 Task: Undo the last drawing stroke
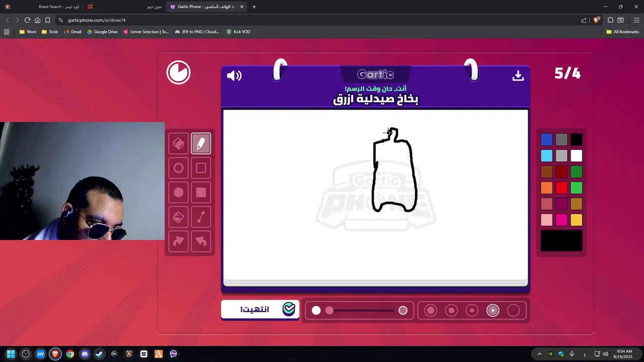click(x=201, y=241)
